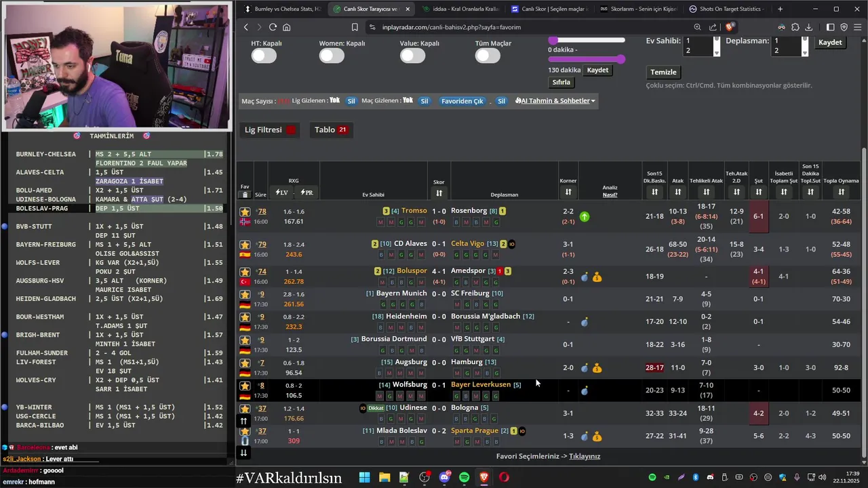The image size is (868, 488).
Task: Click the Ev Sahibi score list box
Action: pyautogui.click(x=702, y=46)
